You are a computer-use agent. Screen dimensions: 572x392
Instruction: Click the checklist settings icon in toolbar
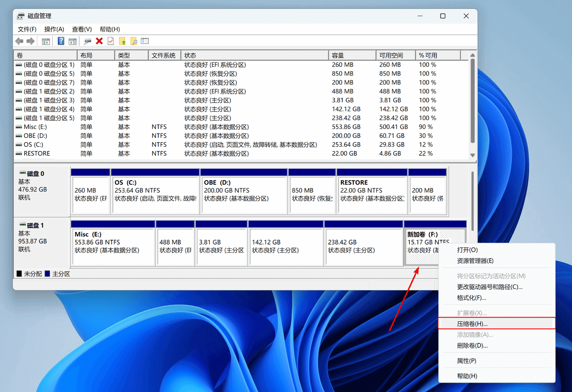[x=145, y=41]
